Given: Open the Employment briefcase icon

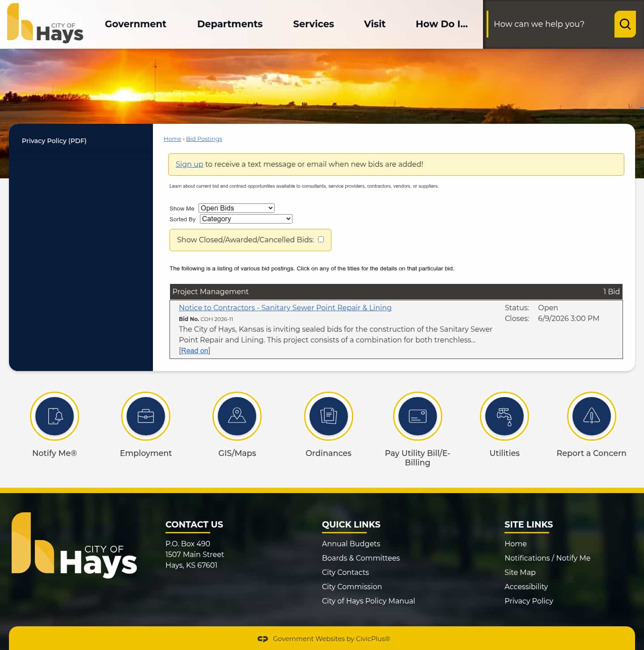Looking at the screenshot, I should click(x=146, y=416).
